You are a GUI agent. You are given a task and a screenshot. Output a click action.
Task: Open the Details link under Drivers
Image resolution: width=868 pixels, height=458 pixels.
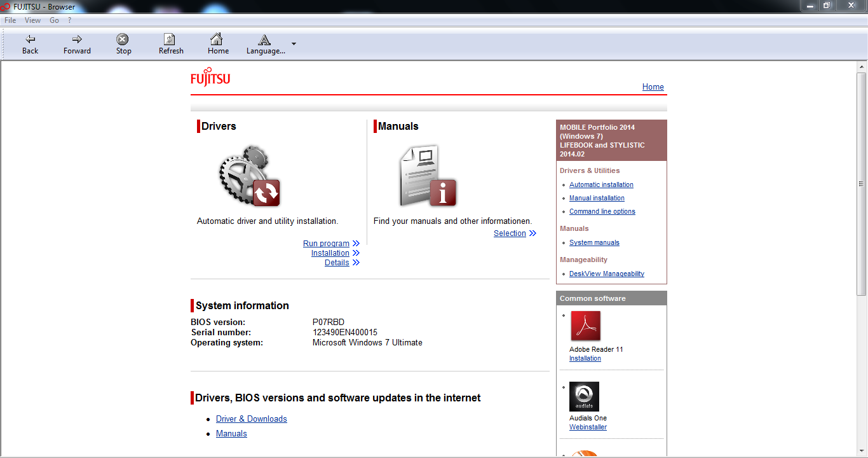pyautogui.click(x=337, y=263)
